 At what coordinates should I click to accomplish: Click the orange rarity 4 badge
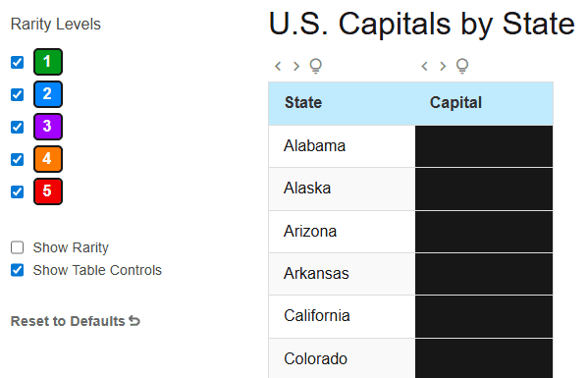(48, 159)
